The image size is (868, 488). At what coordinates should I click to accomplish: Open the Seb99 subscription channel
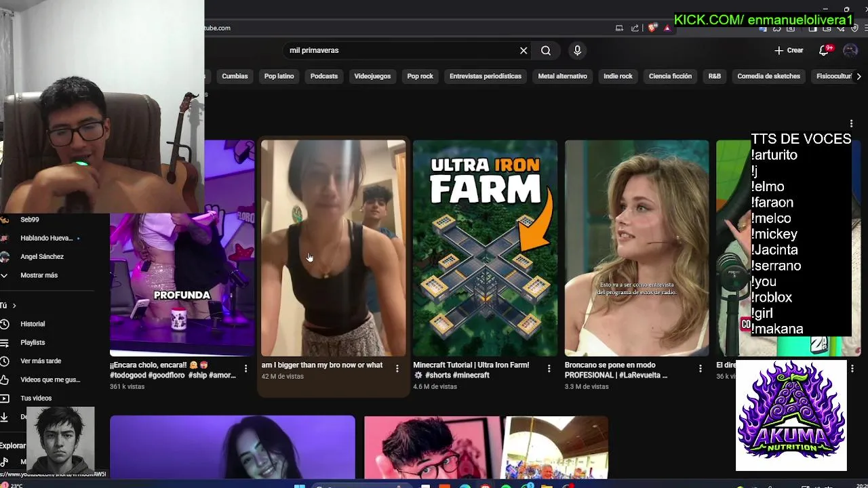[x=30, y=220]
